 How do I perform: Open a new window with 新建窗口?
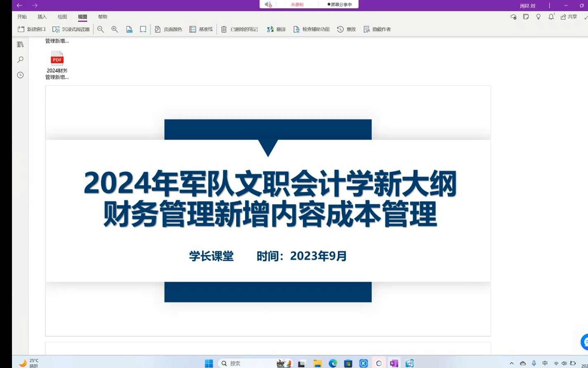31,29
